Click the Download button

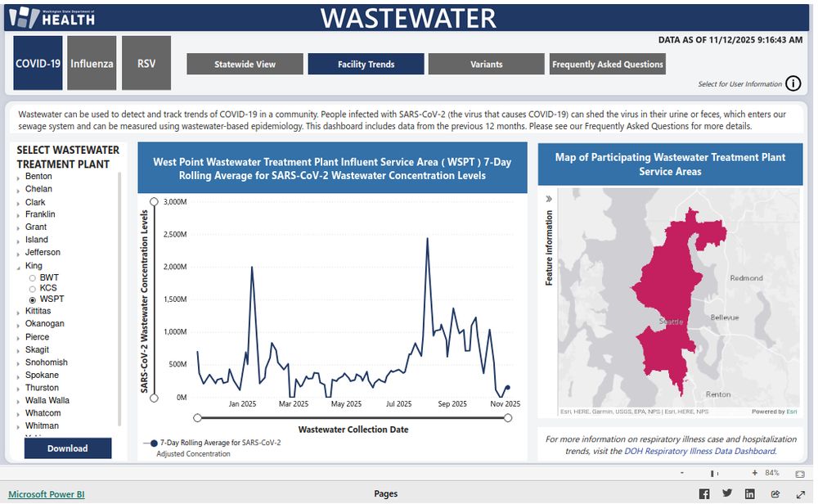[x=68, y=448]
